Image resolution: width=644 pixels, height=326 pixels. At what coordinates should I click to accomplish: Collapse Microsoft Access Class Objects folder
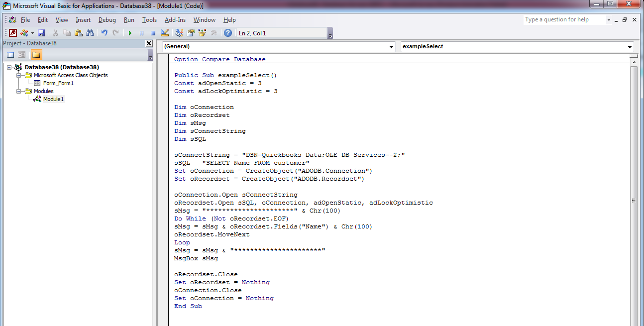[x=18, y=75]
